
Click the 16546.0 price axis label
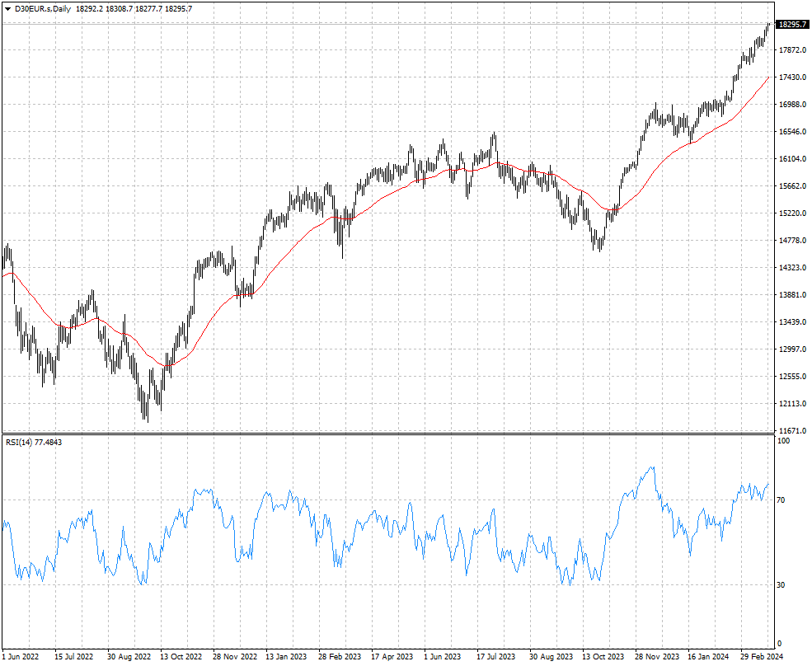click(792, 132)
